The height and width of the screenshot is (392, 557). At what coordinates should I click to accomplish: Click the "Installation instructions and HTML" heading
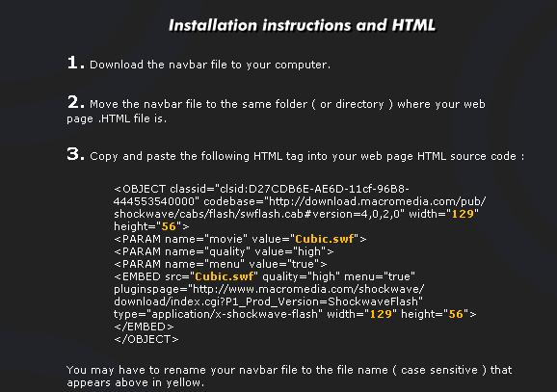click(x=302, y=26)
